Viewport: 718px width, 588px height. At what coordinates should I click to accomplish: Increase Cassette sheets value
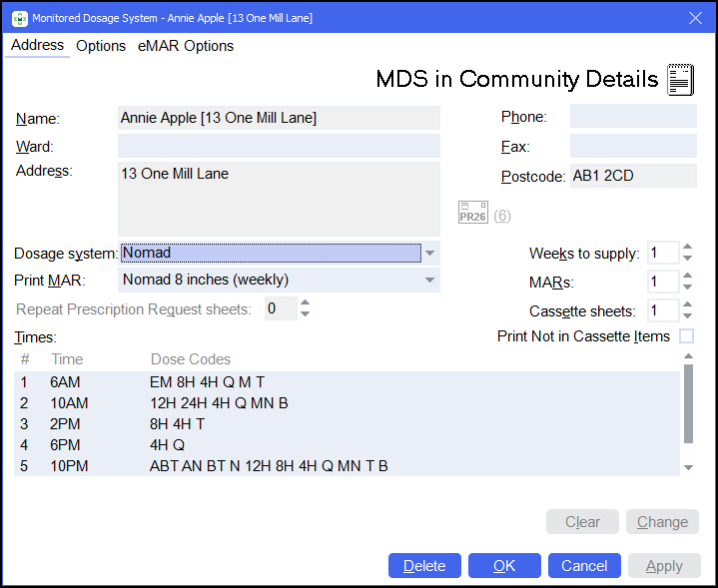pos(687,304)
